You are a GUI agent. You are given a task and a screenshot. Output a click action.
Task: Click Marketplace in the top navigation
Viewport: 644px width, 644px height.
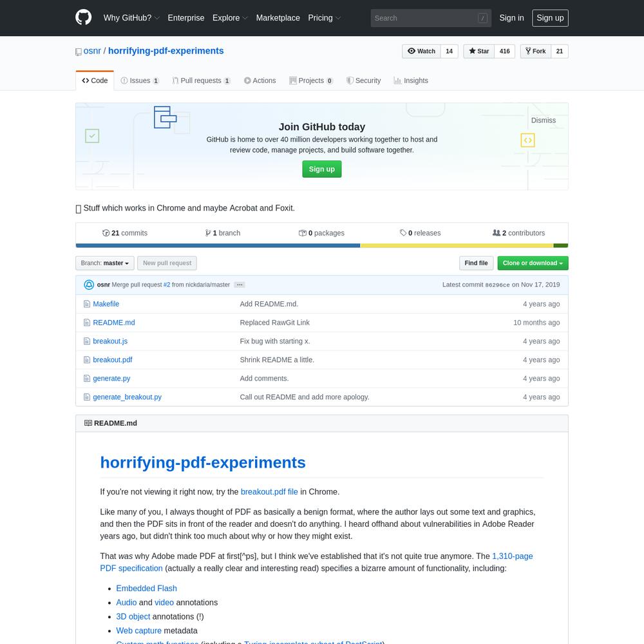[x=278, y=17]
